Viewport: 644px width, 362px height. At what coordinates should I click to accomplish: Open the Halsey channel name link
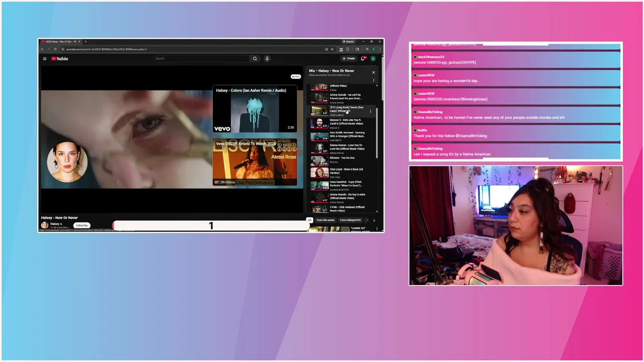pyautogui.click(x=55, y=224)
